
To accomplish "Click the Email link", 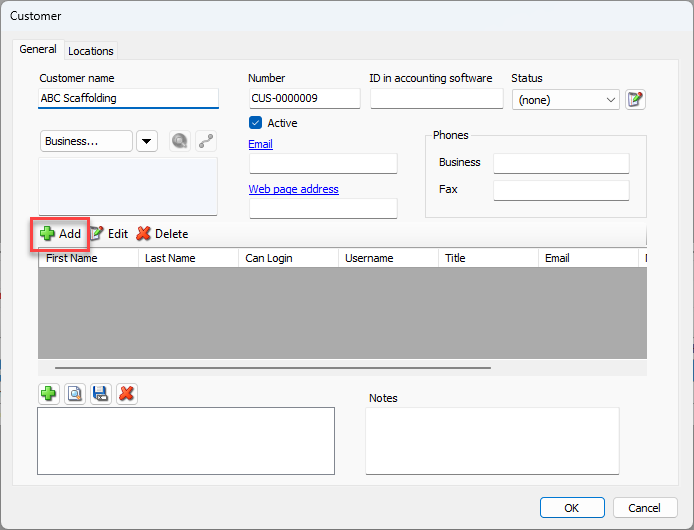I will pyautogui.click(x=260, y=144).
